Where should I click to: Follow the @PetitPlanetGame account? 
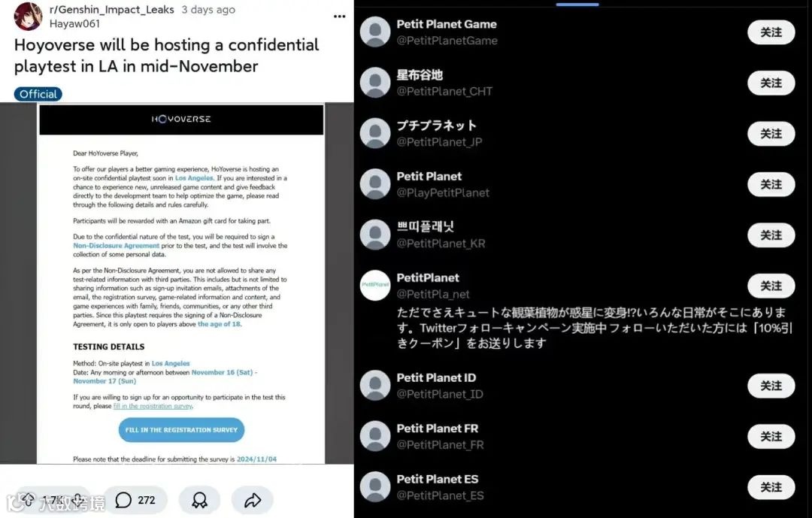[771, 32]
